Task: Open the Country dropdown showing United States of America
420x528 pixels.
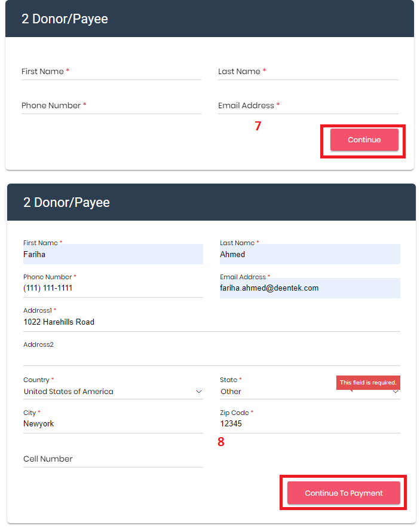Action: coord(113,392)
